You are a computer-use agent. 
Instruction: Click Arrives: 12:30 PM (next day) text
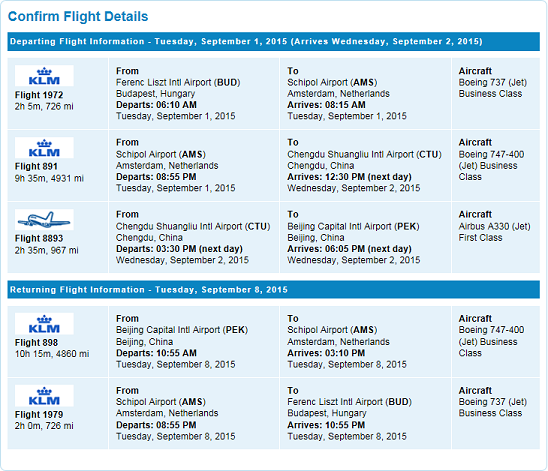pyautogui.click(x=349, y=177)
